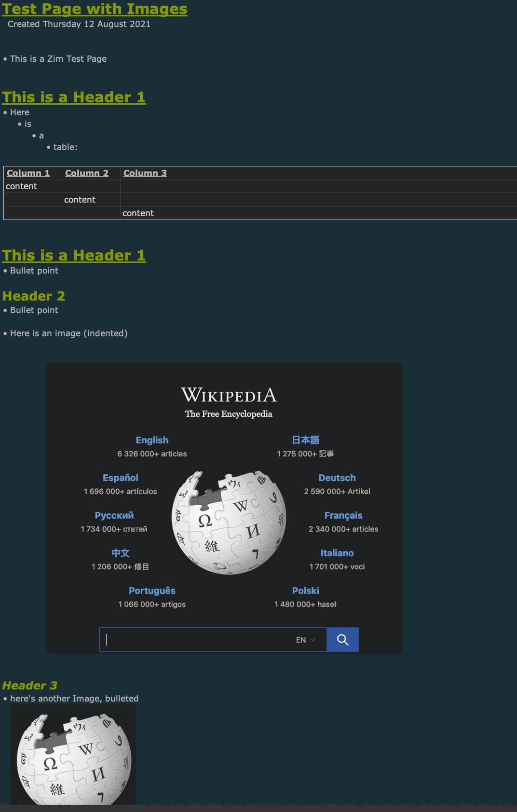517x812 pixels.
Task: Click the Français link in the image
Action: (343, 515)
